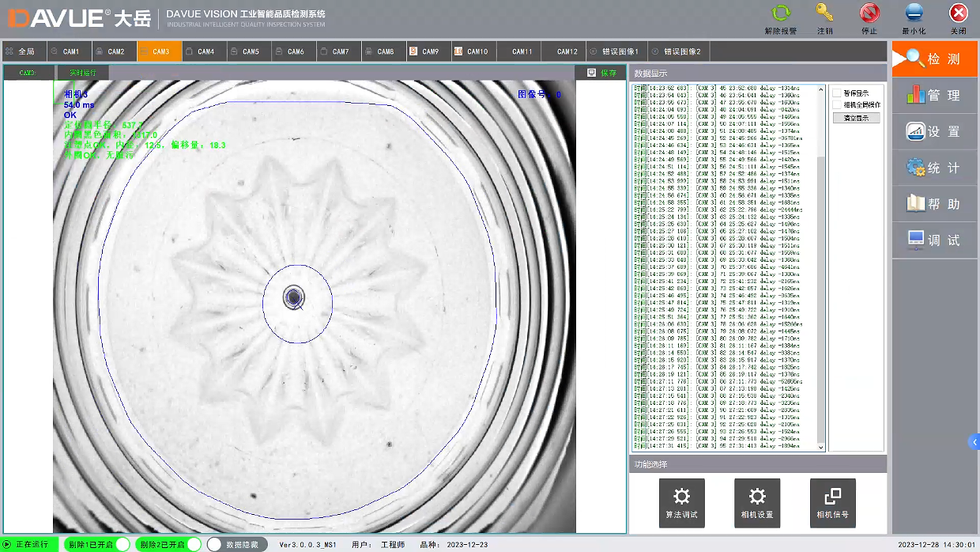Viewport: 980px width, 552px height.
Task: Click the 正在运行 running status indicator
Action: click(x=30, y=544)
